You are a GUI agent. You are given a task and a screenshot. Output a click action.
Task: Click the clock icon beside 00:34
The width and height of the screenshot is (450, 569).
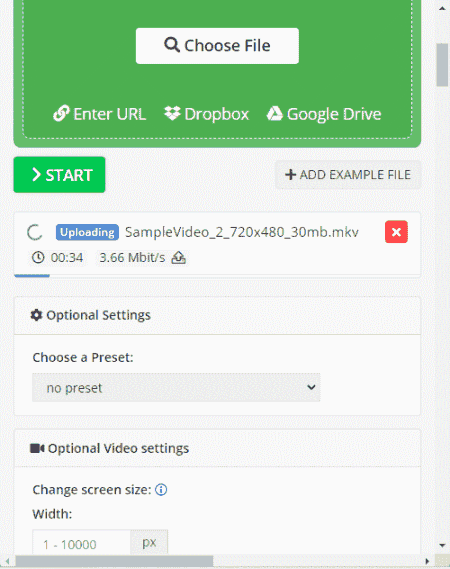pos(38,258)
